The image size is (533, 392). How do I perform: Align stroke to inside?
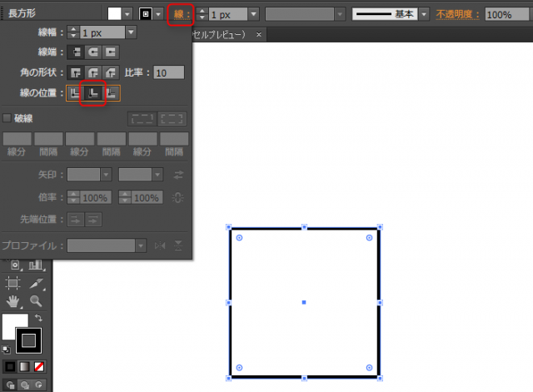point(92,95)
